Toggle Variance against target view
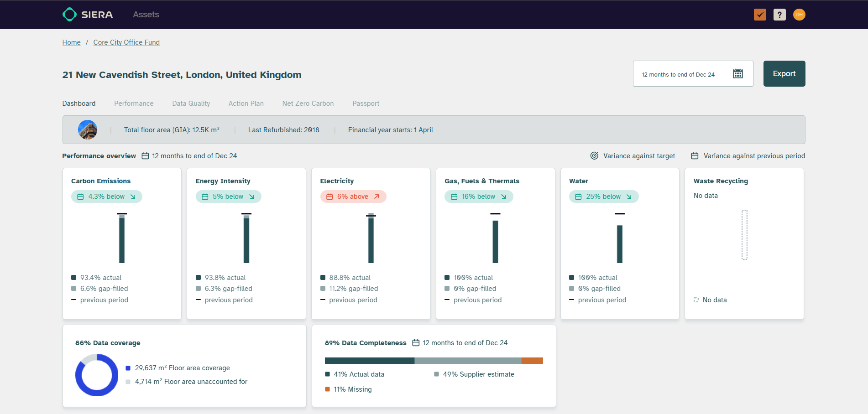 (x=638, y=156)
